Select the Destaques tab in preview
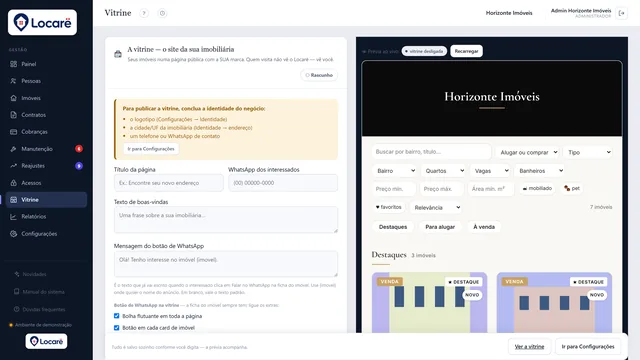Viewport: 640px width, 360px height. 393,227
